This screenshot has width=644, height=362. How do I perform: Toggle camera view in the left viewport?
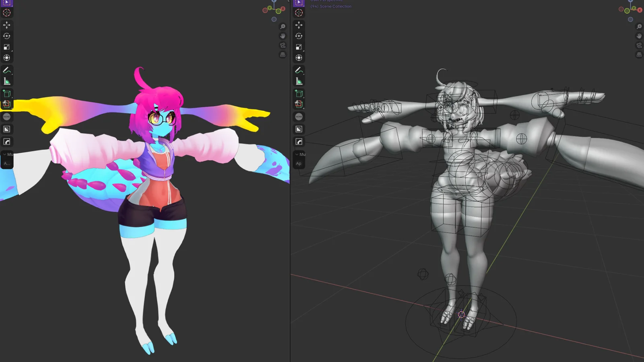click(x=283, y=45)
